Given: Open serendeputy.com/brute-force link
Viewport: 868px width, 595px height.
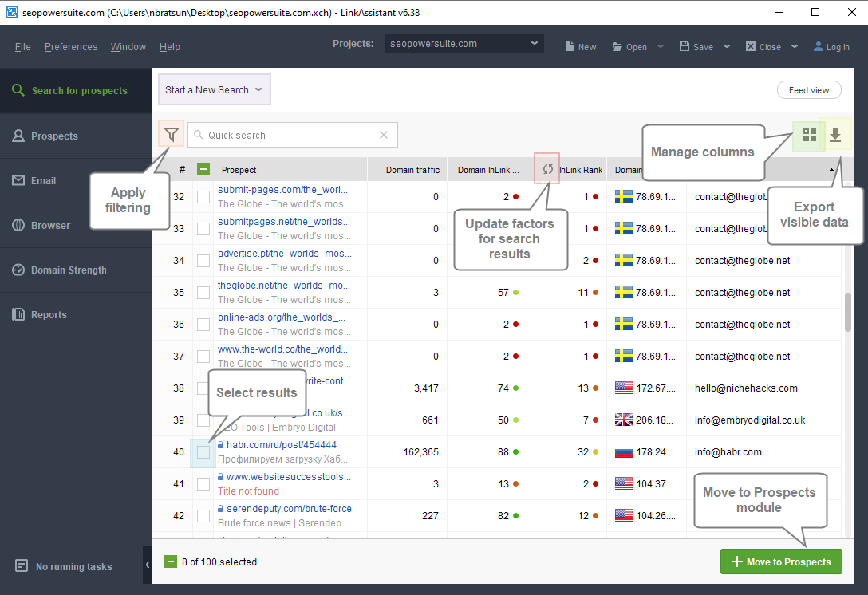Looking at the screenshot, I should pyautogui.click(x=289, y=508).
